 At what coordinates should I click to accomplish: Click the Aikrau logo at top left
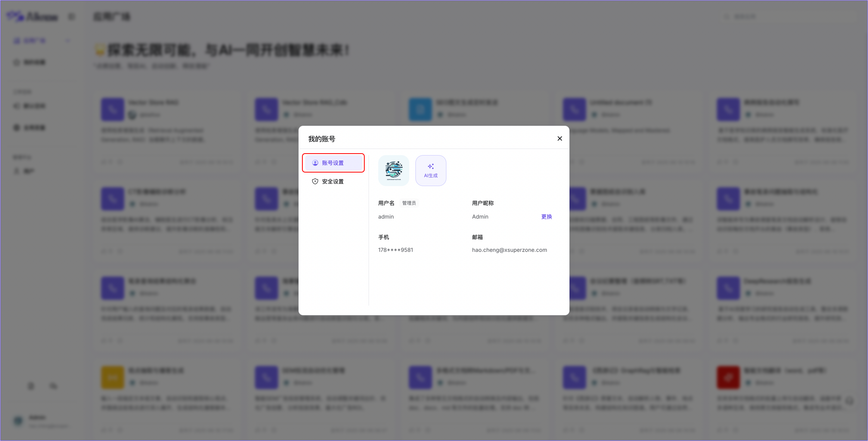tap(33, 17)
